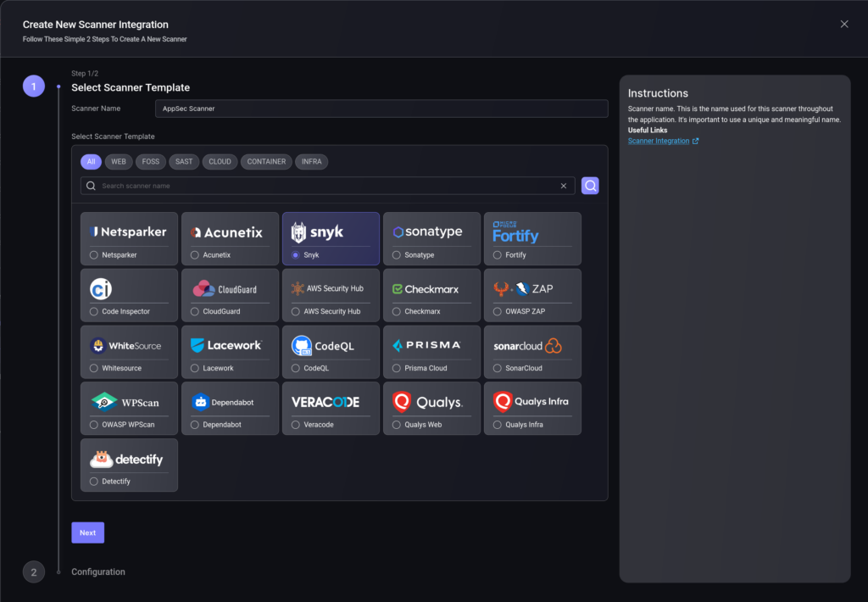Click the Next button
Viewport: 868px width, 602px height.
87,532
